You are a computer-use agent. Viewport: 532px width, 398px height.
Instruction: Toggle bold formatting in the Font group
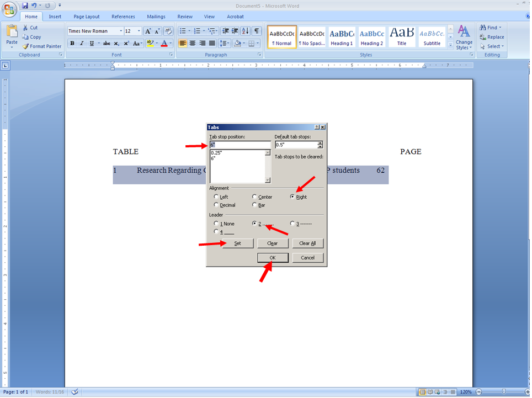click(x=72, y=43)
